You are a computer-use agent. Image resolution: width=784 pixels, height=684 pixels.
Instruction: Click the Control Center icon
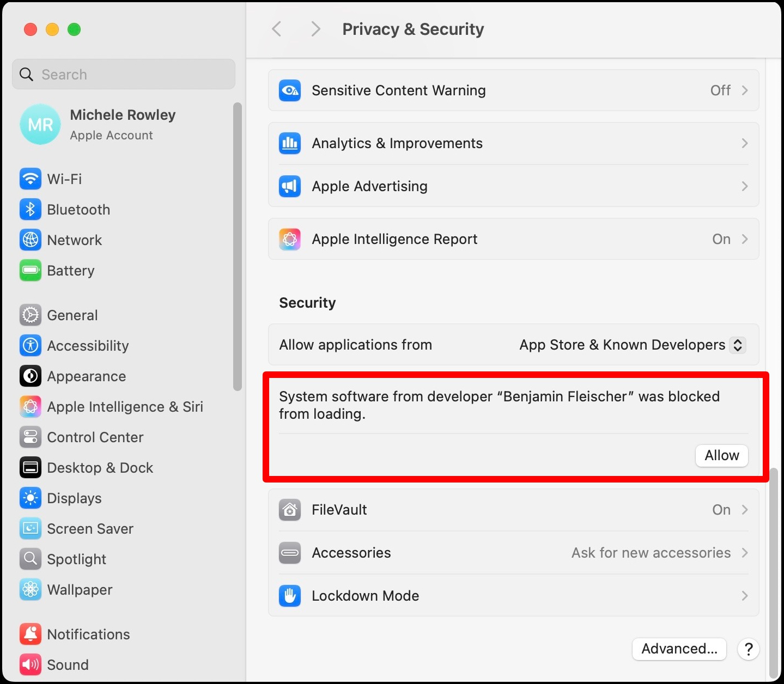pos(31,437)
